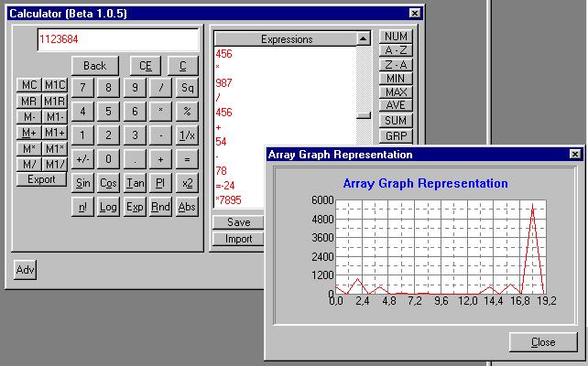588x366 pixels.
Task: Click the M1C memory button
Action: 55,85
